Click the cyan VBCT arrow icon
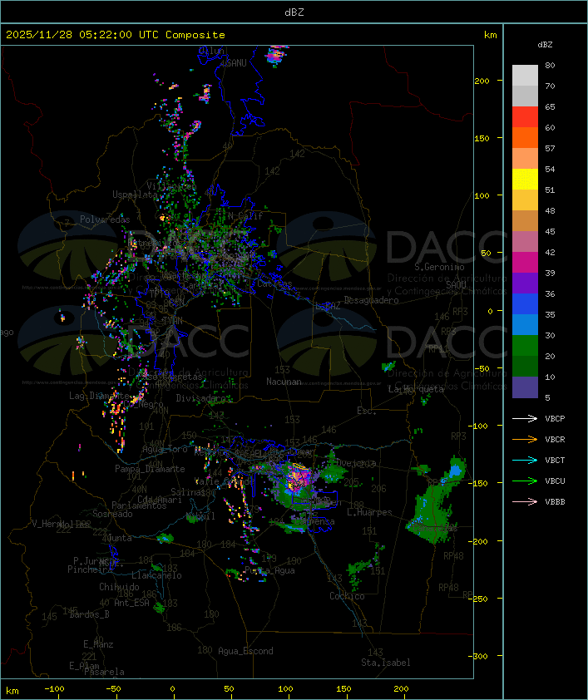The image size is (588, 700). (x=525, y=461)
